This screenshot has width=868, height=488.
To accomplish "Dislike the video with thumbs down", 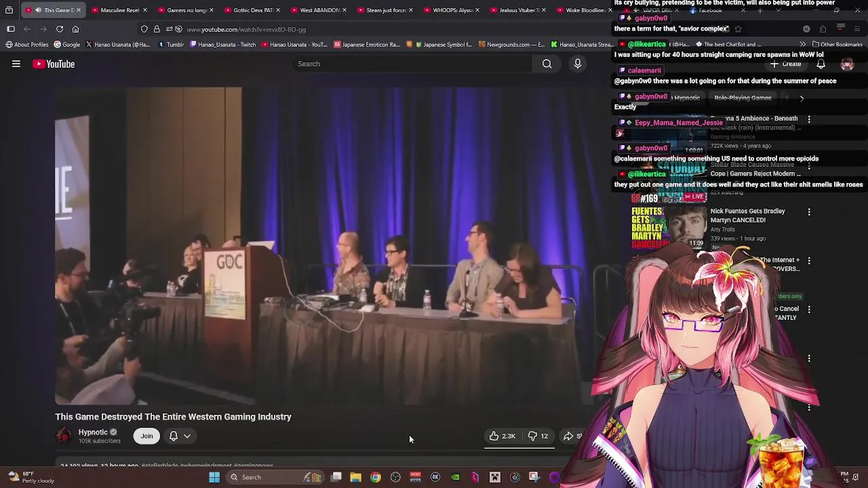I will [538, 436].
